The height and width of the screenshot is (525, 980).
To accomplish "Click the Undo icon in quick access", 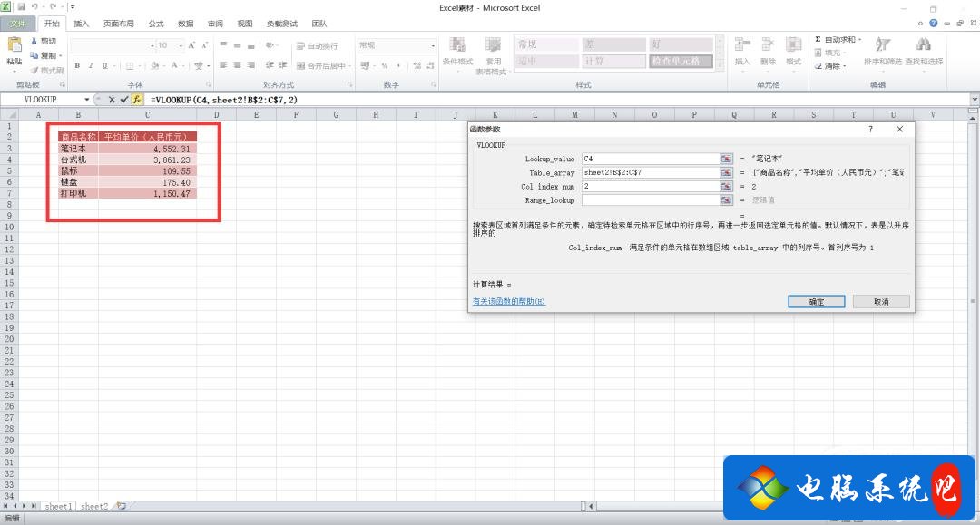I will (x=35, y=7).
